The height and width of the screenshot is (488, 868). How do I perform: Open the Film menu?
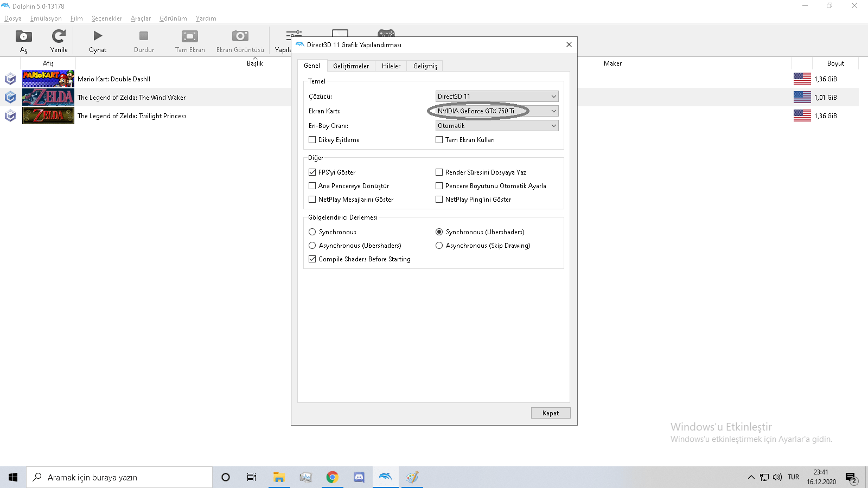click(x=76, y=18)
